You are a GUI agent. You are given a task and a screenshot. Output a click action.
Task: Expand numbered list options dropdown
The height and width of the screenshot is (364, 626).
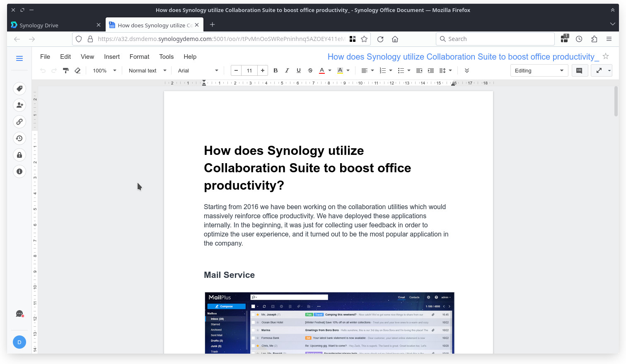(x=391, y=70)
